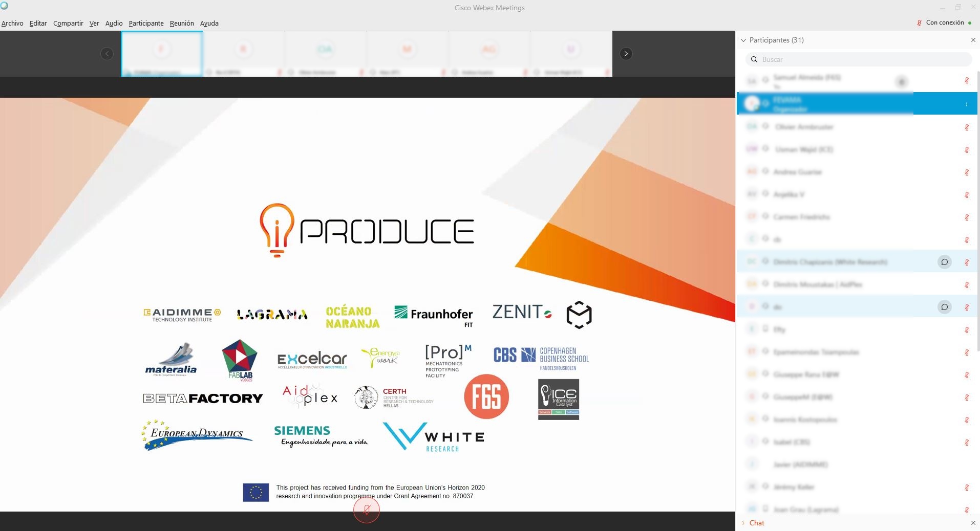Click Olivier Armbruster's muted mic icon
The width and height of the screenshot is (980, 531).
point(967,127)
